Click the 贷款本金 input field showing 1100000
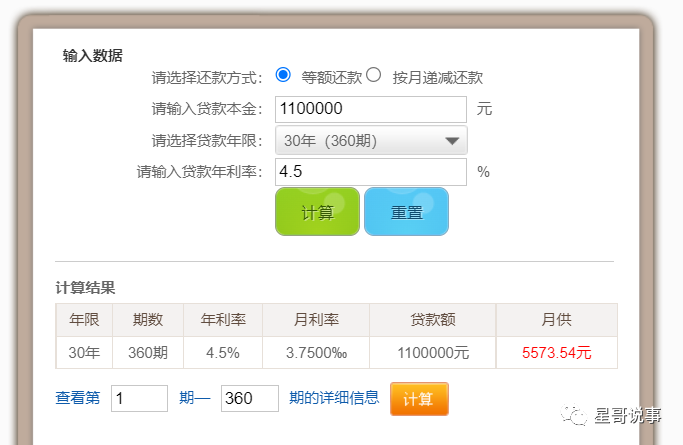683x445 pixels. coord(371,109)
